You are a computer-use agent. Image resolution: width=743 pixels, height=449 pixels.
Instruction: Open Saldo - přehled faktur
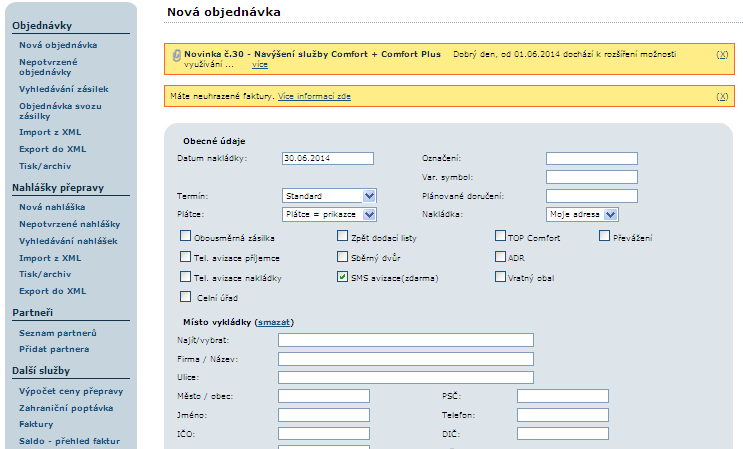click(70, 441)
